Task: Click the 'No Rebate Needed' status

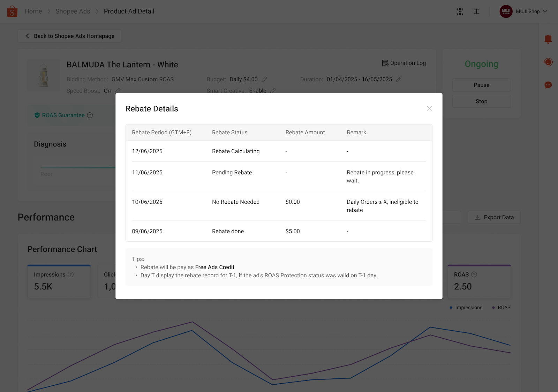Action: click(236, 202)
